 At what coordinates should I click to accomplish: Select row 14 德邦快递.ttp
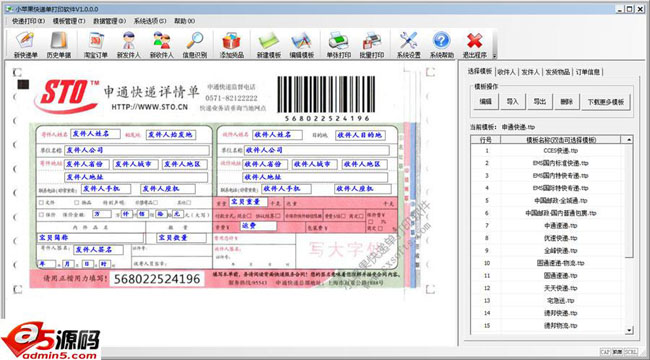click(x=547, y=313)
